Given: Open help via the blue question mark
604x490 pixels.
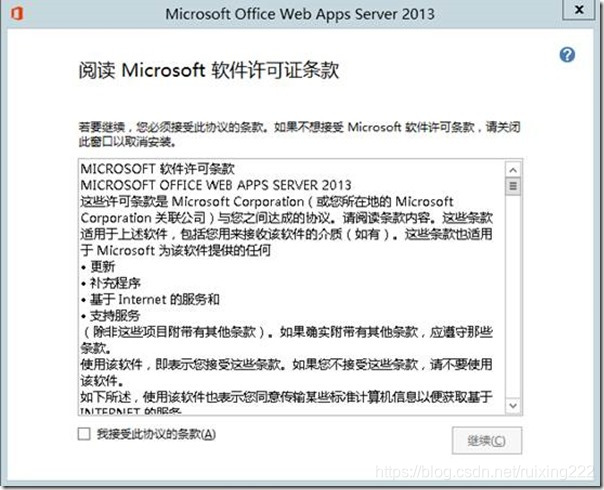Looking at the screenshot, I should point(567,55).
